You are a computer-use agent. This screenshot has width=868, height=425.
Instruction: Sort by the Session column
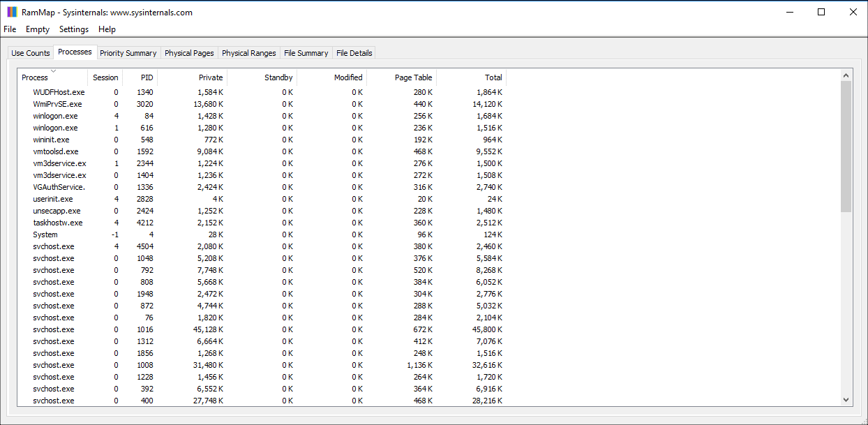coord(105,77)
